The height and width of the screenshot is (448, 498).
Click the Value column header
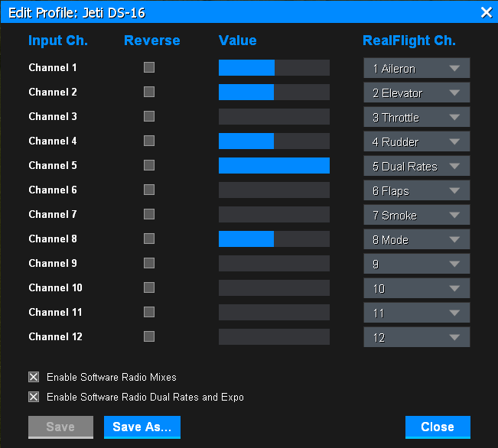pos(238,41)
